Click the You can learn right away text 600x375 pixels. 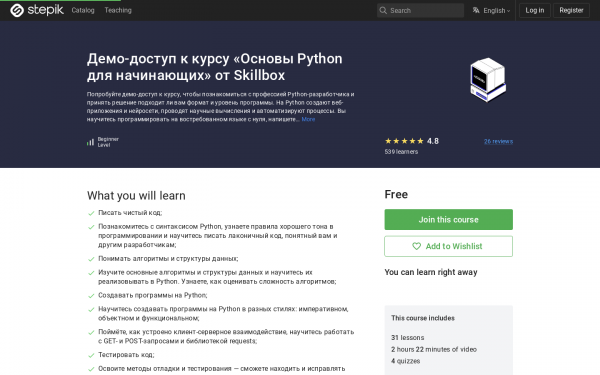[431, 272]
